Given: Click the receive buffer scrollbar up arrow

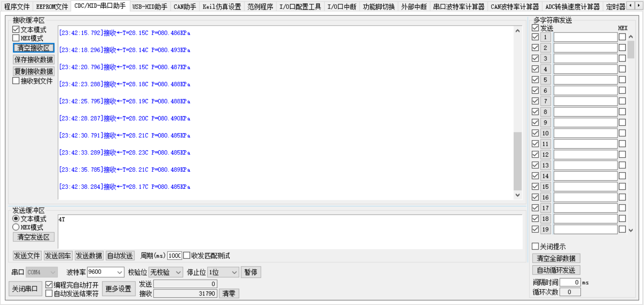Looking at the screenshot, I should [x=518, y=31].
